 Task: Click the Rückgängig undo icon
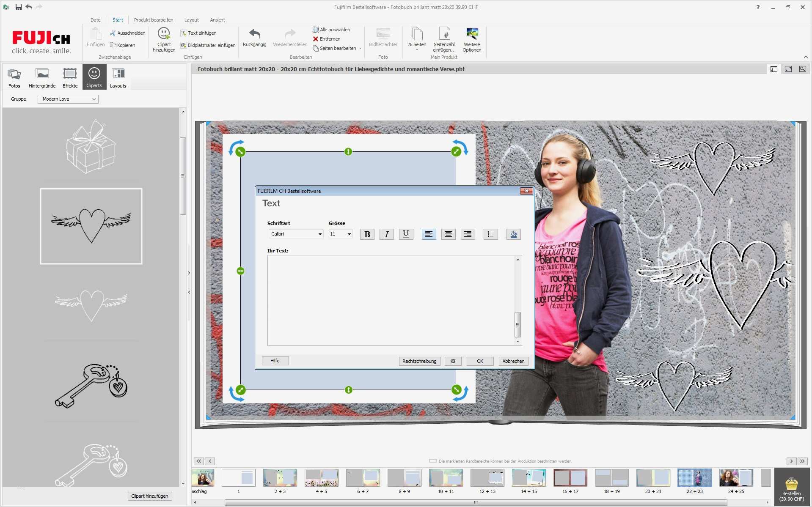[x=254, y=37]
